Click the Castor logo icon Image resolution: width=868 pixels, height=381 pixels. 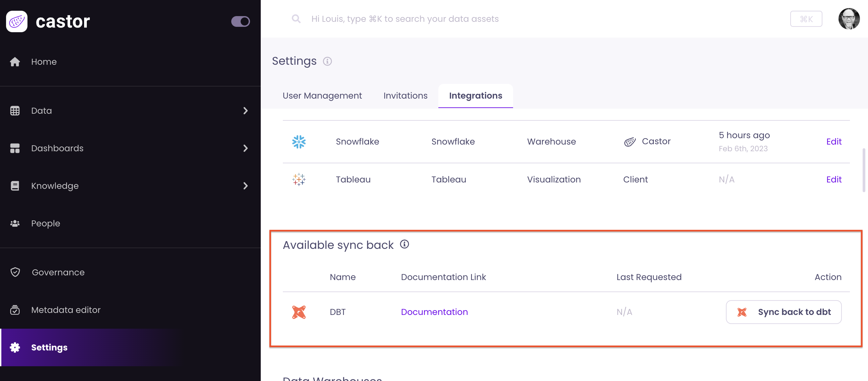(x=16, y=21)
